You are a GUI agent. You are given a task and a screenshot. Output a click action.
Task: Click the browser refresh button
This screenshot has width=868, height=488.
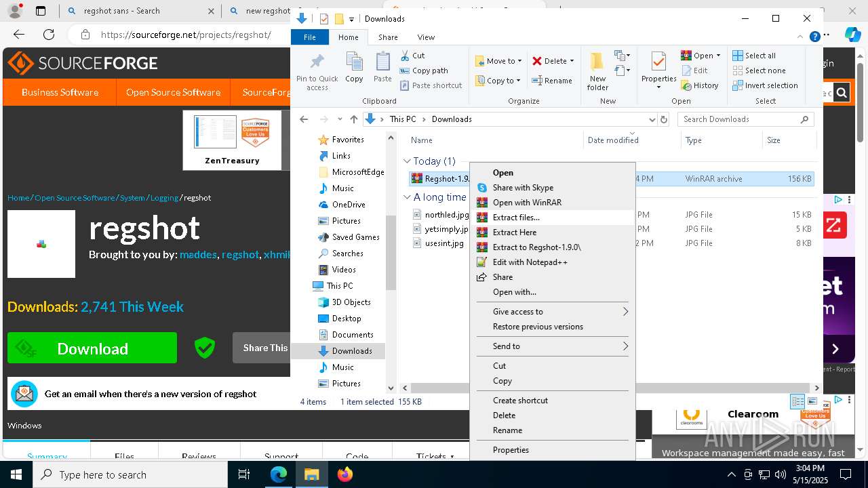tap(49, 35)
